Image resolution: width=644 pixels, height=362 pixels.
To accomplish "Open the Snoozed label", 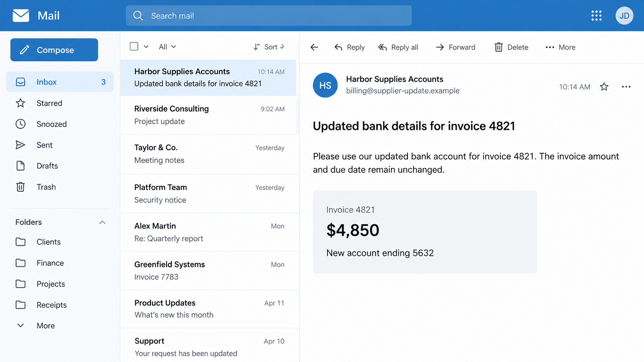I will click(52, 124).
